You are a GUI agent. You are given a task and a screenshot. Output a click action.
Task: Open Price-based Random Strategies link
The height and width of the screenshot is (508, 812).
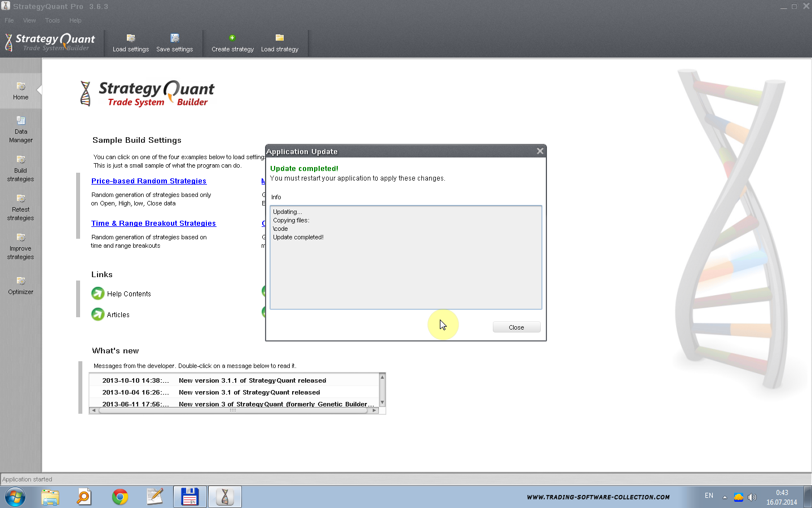(149, 181)
